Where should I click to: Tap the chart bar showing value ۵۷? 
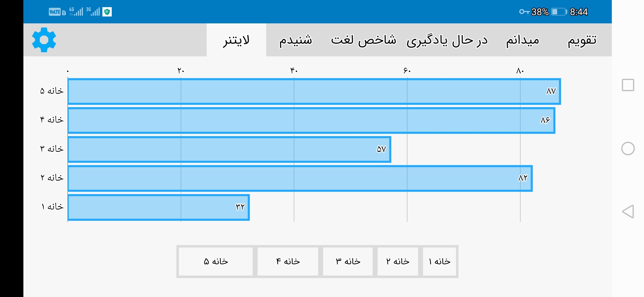(229, 149)
